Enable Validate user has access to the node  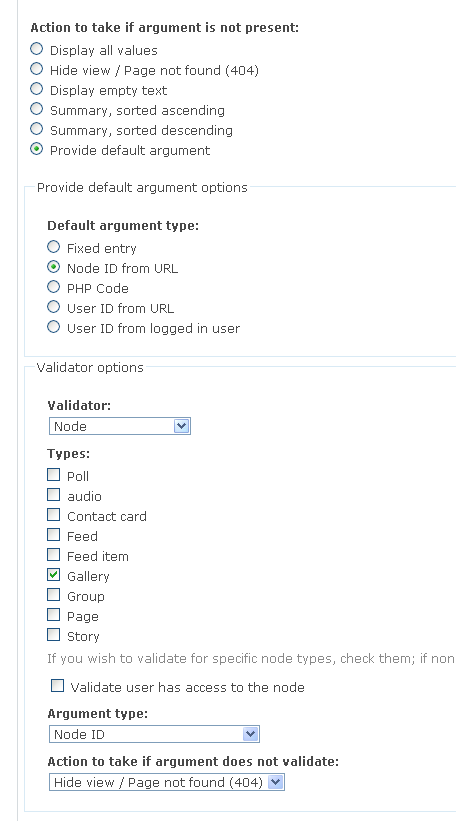pyautogui.click(x=58, y=686)
